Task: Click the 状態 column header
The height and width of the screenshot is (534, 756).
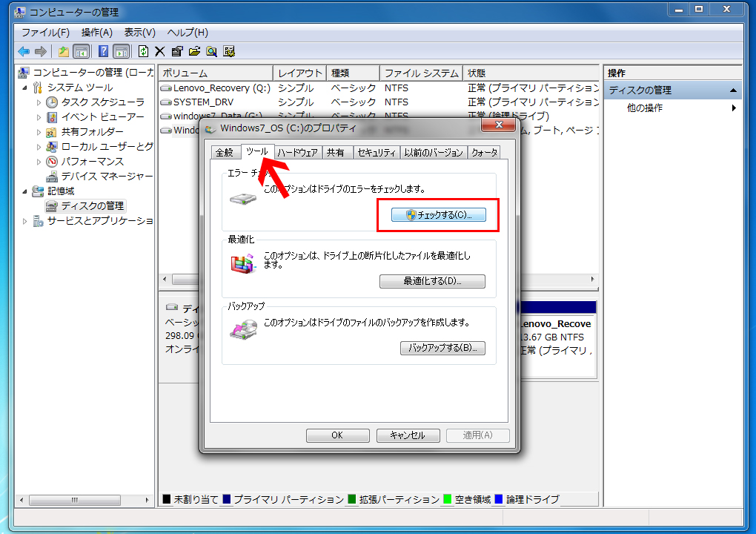Action: pyautogui.click(x=531, y=73)
